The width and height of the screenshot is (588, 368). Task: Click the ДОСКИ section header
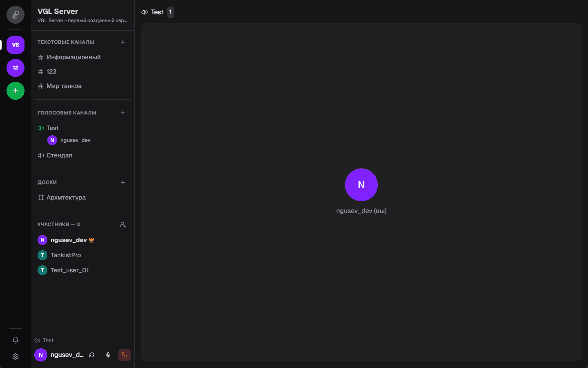pos(47,182)
